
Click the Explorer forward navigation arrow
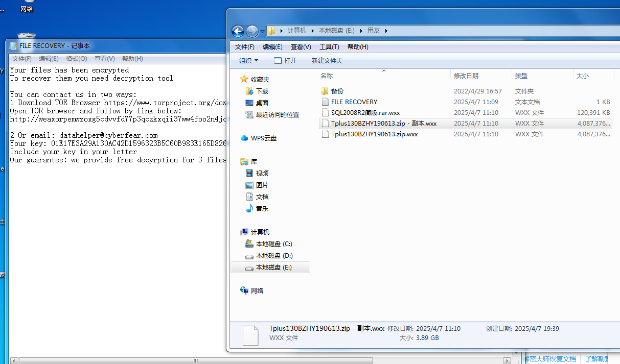[252, 31]
